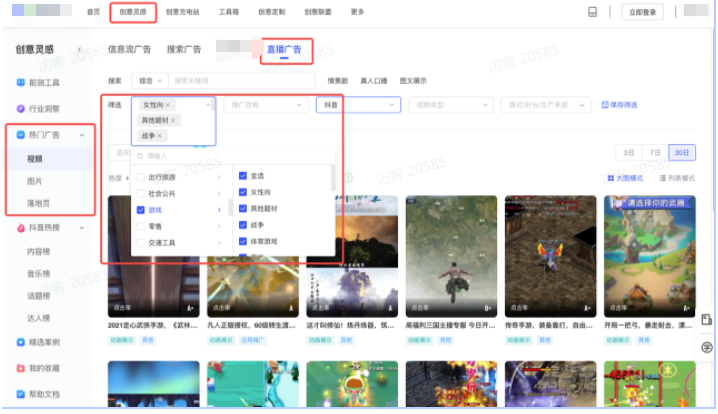
Task: Filter by 真人口播 quick tag
Action: click(374, 81)
